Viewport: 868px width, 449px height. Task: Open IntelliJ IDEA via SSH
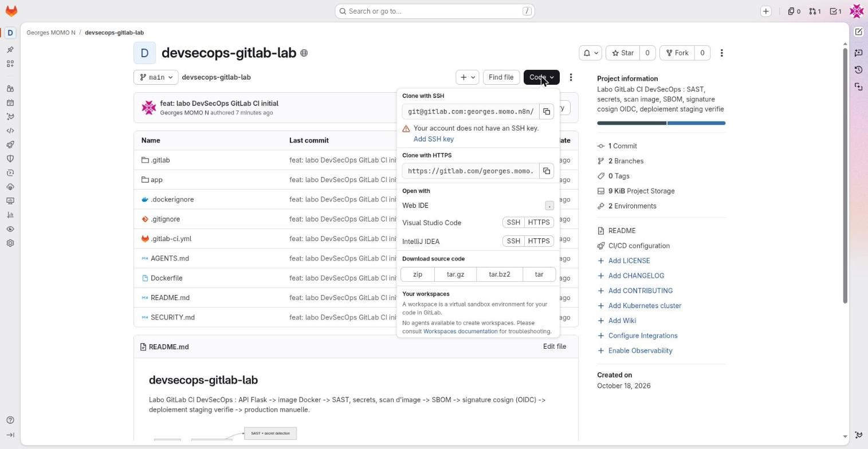(x=513, y=241)
